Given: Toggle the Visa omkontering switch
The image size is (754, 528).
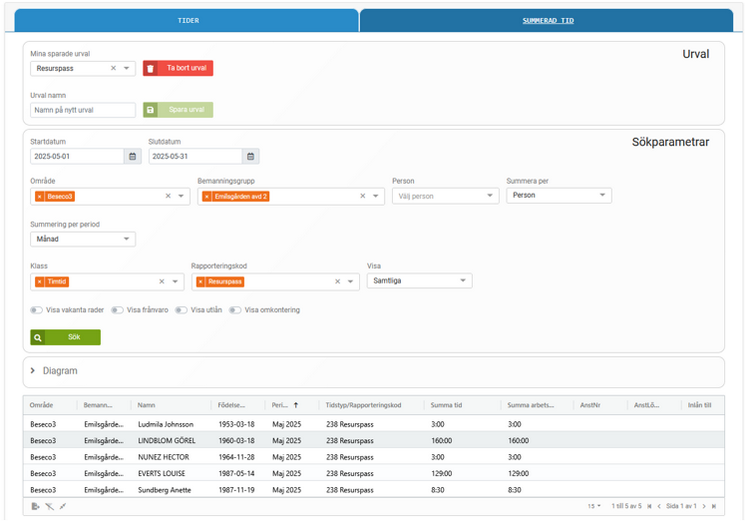Looking at the screenshot, I should (235, 310).
